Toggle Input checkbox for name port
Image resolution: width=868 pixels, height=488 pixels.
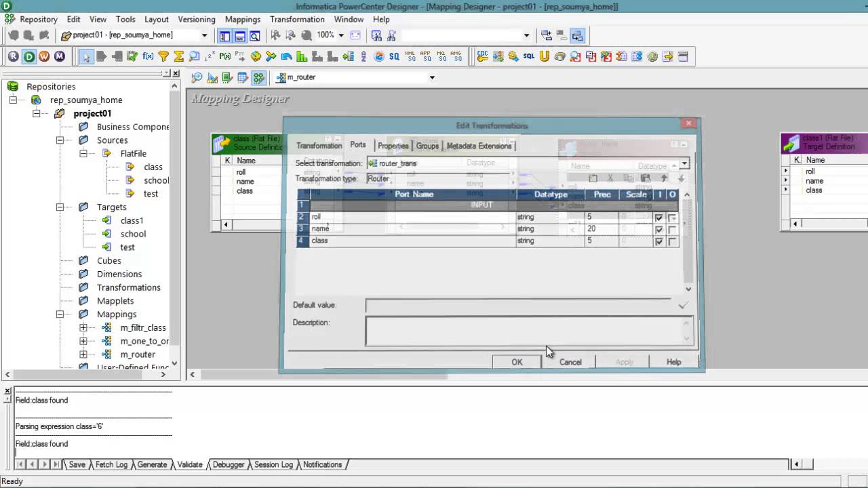(658, 229)
